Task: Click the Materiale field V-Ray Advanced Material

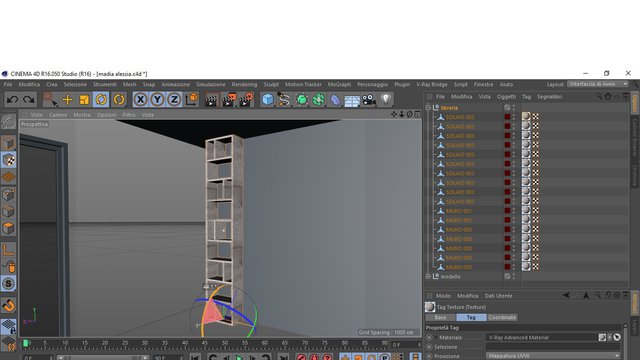Action: click(x=542, y=338)
